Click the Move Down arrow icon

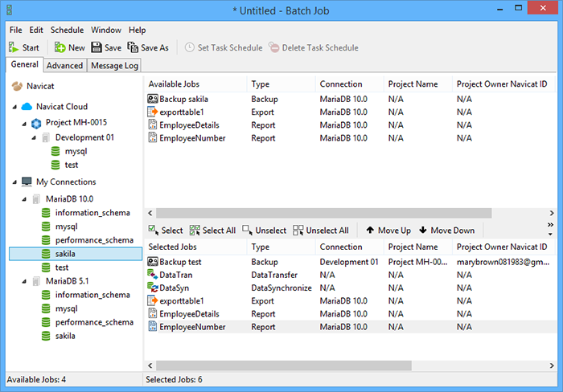tap(423, 230)
